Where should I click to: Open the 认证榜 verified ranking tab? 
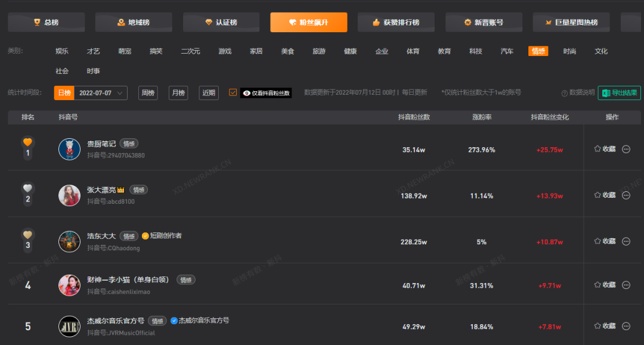point(221,22)
